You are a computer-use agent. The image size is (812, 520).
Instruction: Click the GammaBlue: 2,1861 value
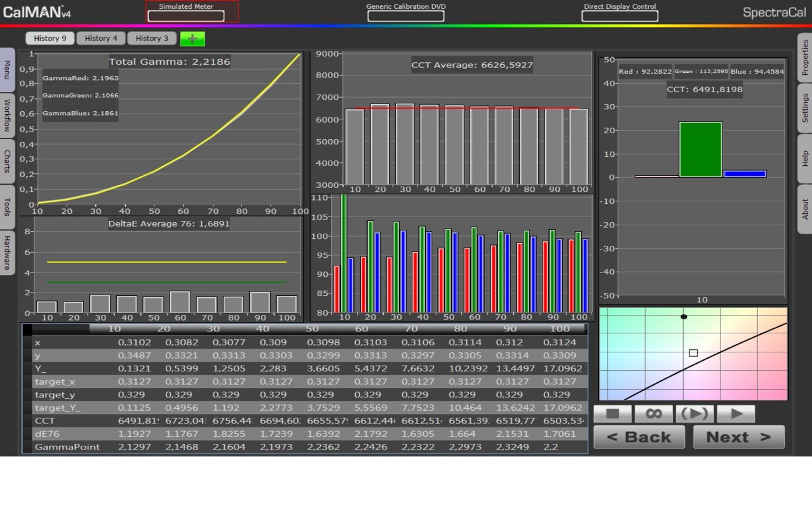click(81, 113)
